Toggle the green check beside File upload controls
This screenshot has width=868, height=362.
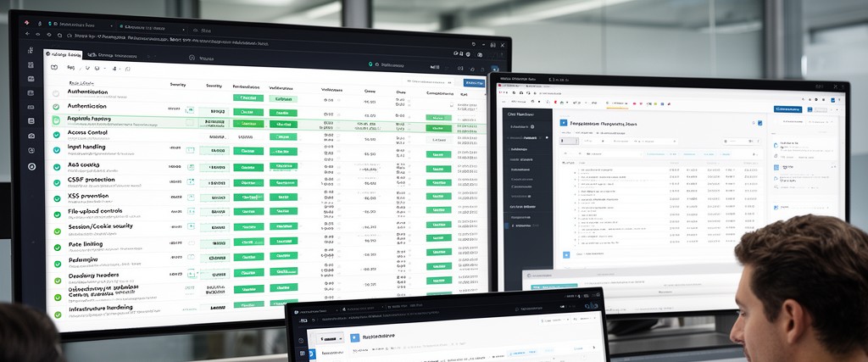pos(57,214)
